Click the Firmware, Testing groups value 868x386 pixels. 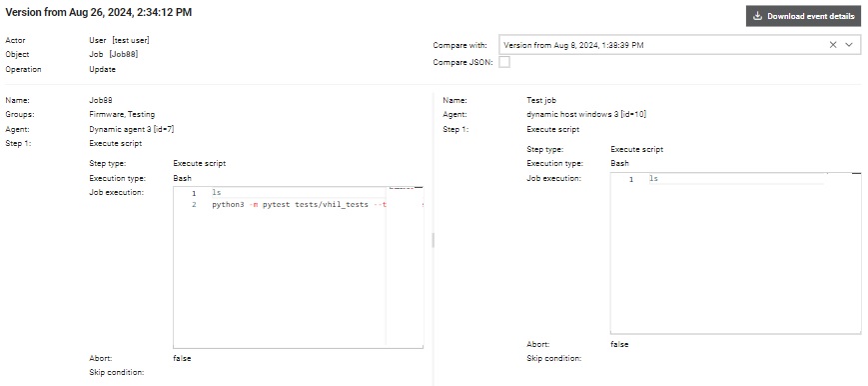point(122,114)
